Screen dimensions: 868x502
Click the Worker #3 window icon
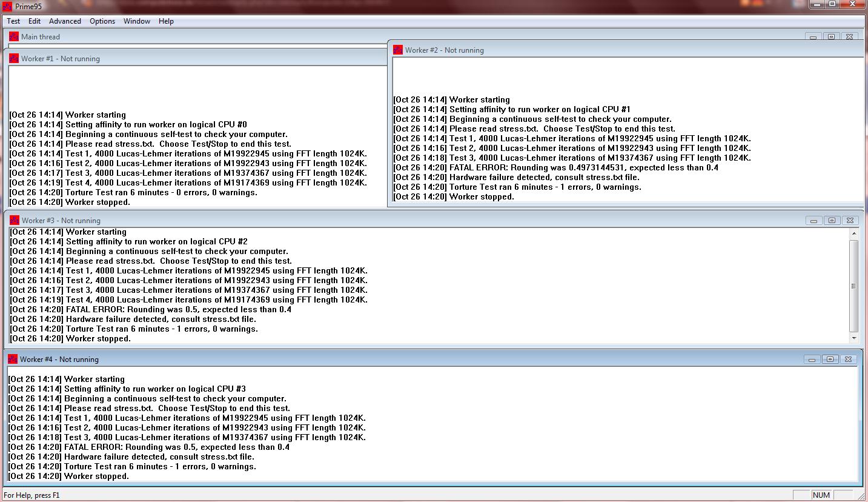pos(15,220)
